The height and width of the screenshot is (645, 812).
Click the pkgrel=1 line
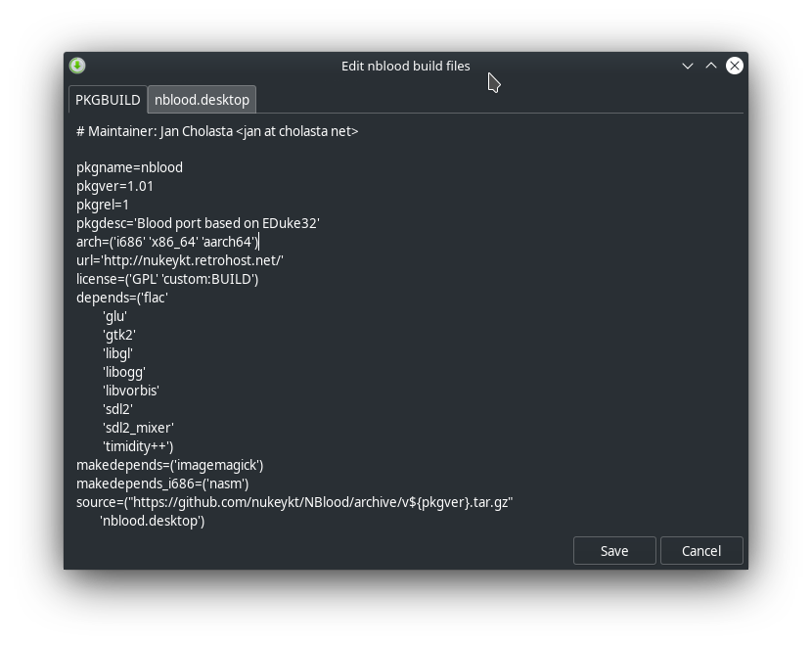coord(103,205)
